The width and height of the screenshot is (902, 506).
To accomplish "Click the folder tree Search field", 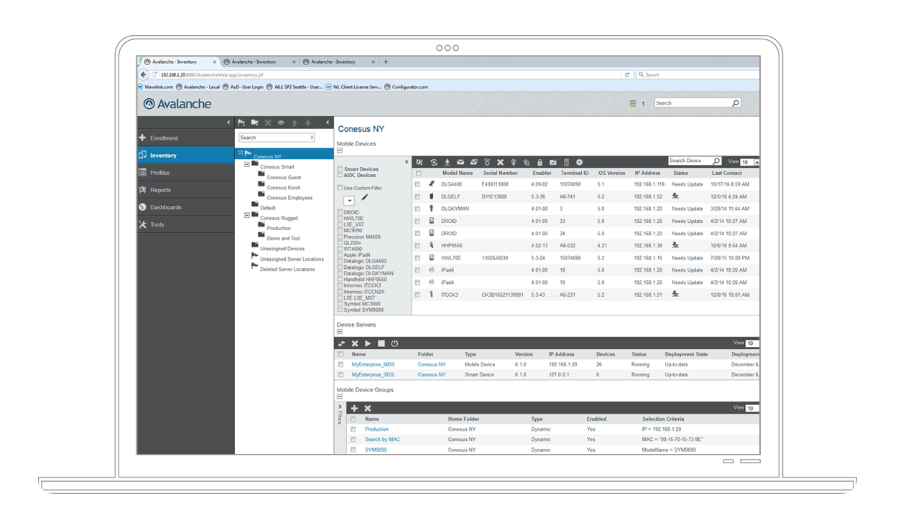I will 275,137.
